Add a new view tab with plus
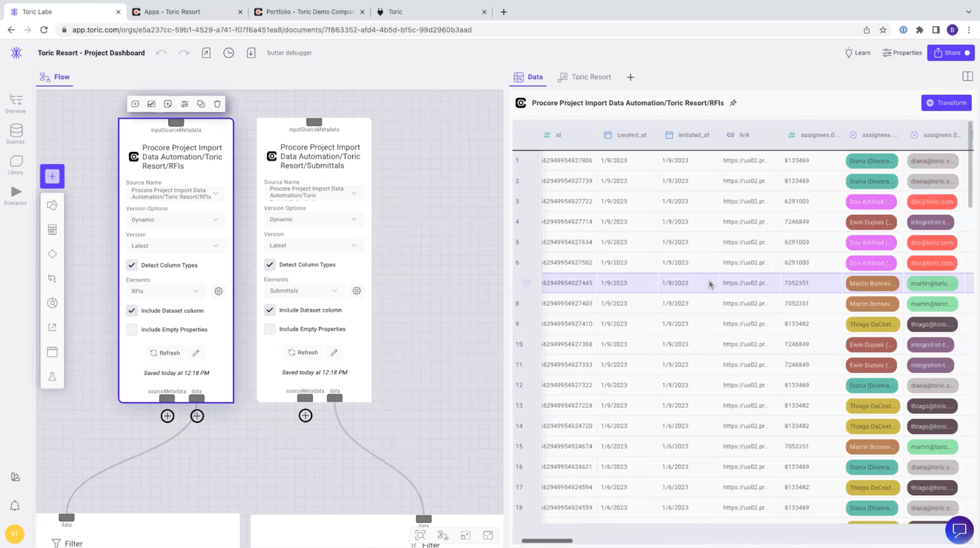The width and height of the screenshot is (980, 548). pos(630,77)
